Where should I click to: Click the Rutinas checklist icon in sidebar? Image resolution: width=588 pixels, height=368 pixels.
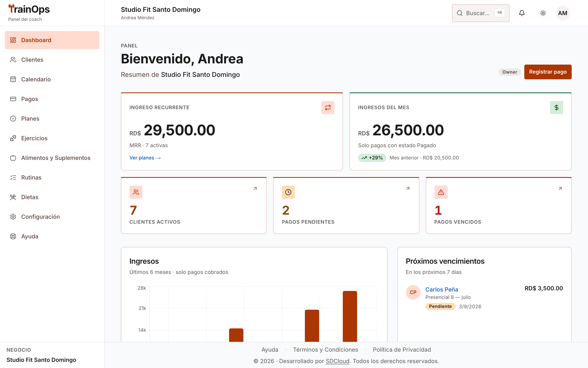click(x=13, y=177)
